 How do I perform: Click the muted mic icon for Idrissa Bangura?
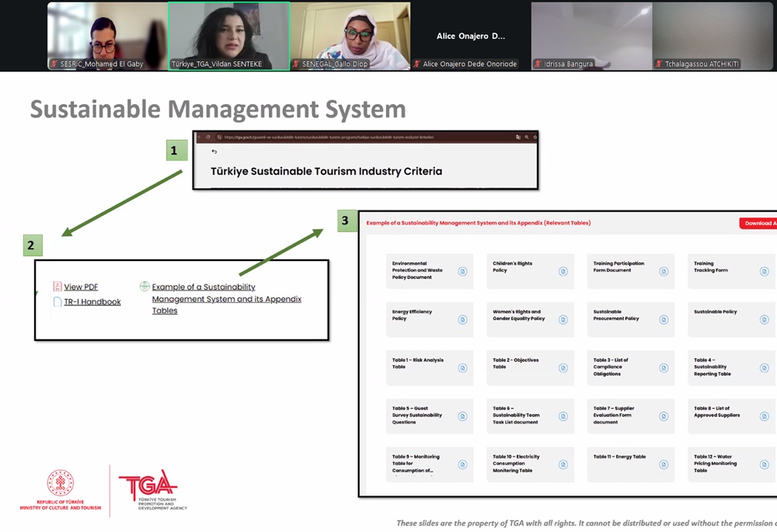pos(538,64)
